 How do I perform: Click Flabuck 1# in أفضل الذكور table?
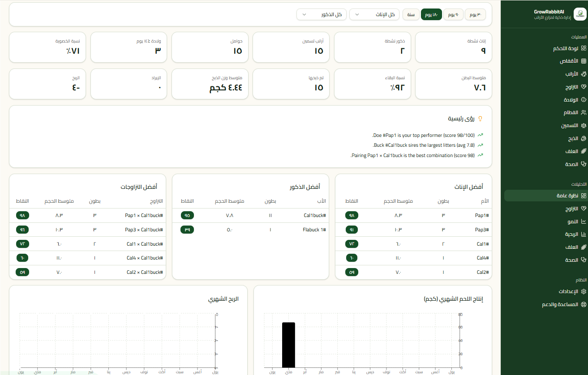(x=314, y=230)
